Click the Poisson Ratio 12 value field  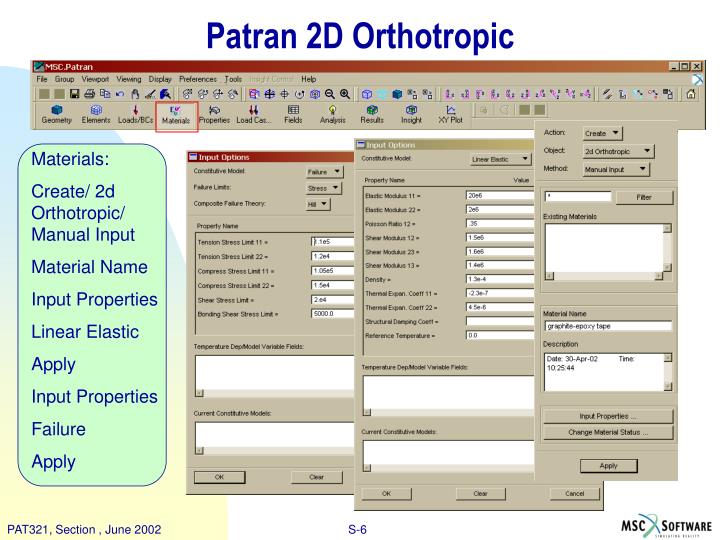pyautogui.click(x=500, y=224)
